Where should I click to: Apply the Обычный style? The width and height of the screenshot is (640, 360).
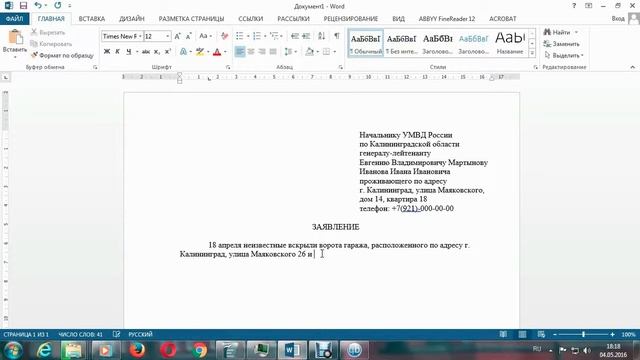click(x=366, y=43)
